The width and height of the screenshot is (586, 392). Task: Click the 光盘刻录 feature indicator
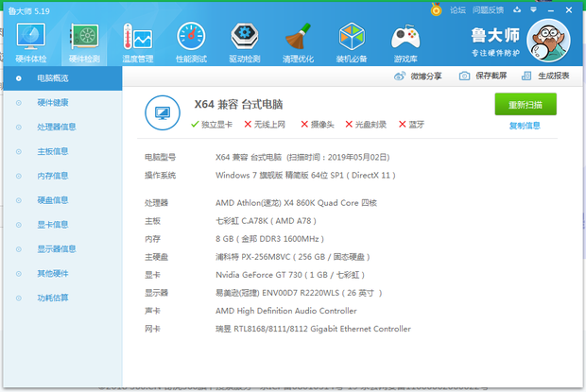(366, 125)
